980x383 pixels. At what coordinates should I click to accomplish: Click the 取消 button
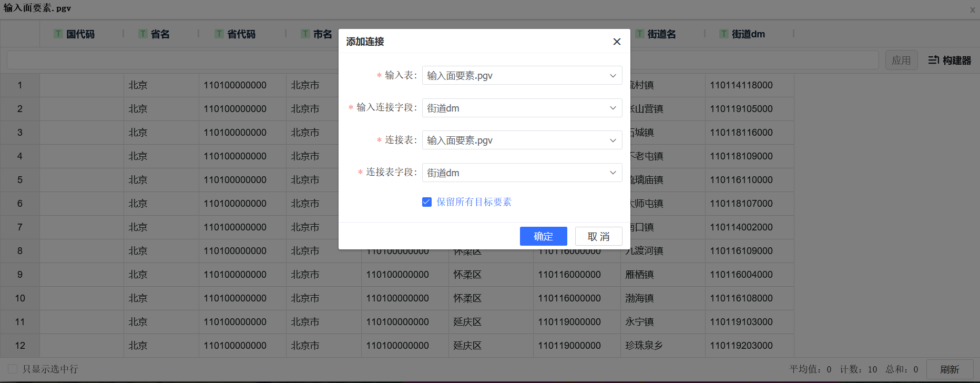(x=598, y=236)
